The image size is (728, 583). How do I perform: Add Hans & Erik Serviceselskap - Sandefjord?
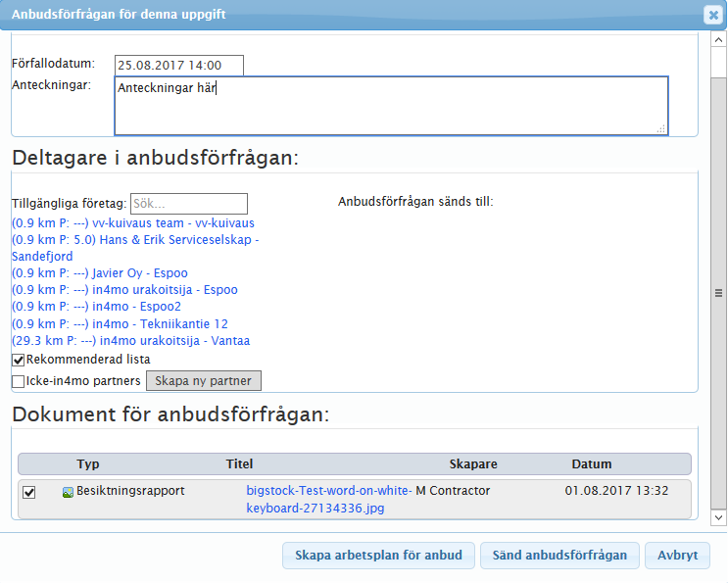[x=135, y=240]
